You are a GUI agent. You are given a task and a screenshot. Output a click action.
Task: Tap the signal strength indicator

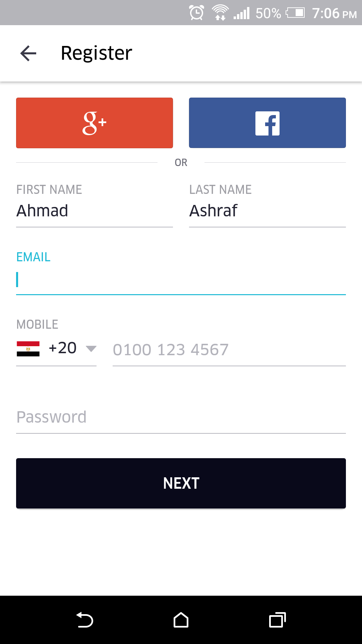(x=242, y=13)
